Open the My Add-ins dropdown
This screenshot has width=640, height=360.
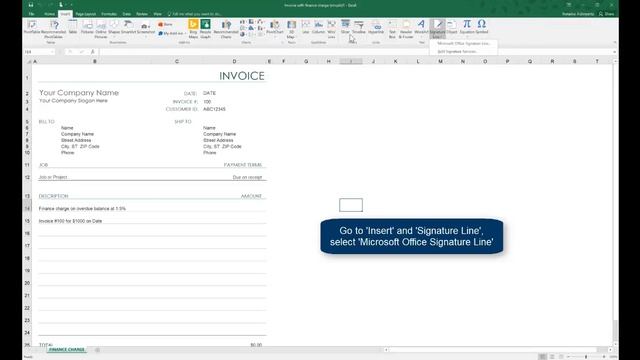pos(172,33)
